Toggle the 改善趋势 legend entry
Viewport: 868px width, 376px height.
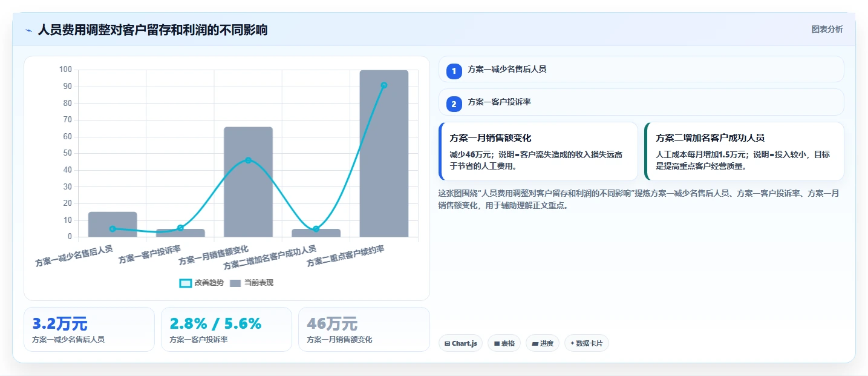click(x=202, y=283)
